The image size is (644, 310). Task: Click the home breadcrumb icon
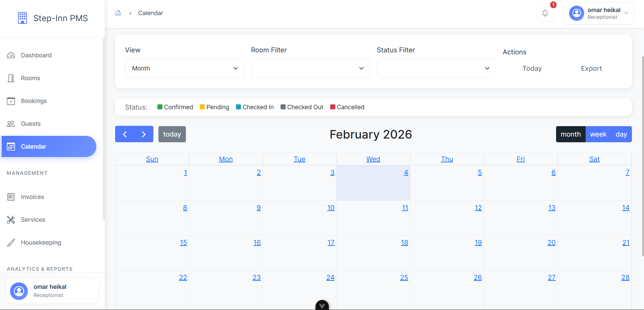pyautogui.click(x=118, y=13)
